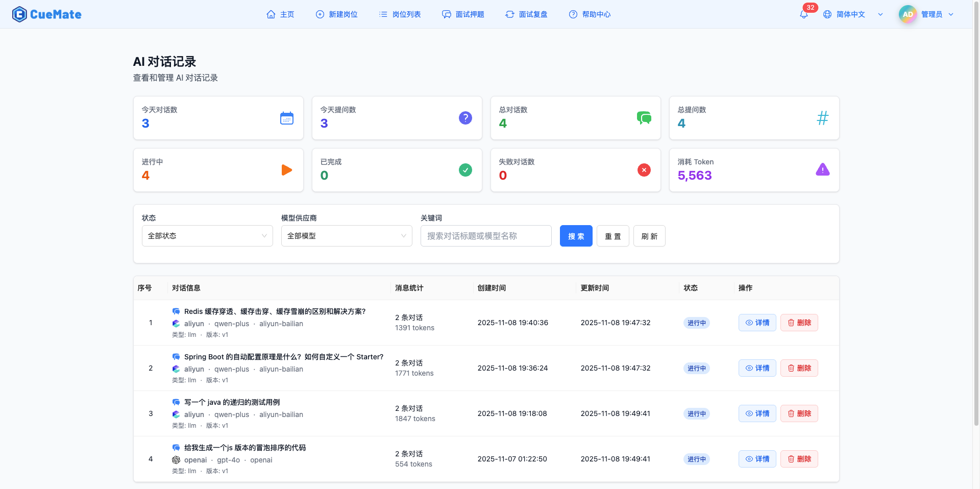Click the CueMate logo icon
Viewport: 980px width, 489px height.
[19, 14]
